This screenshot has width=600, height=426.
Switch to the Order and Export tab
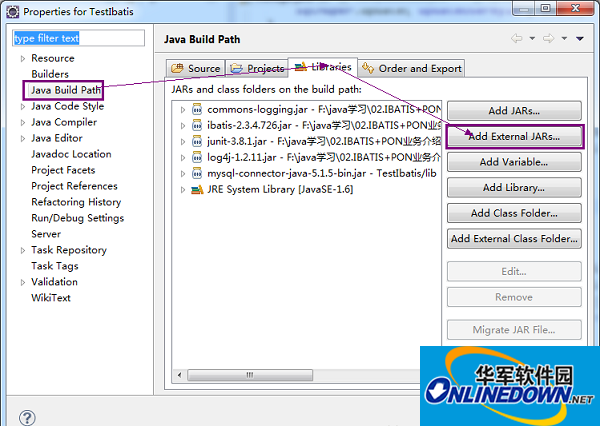[411, 69]
